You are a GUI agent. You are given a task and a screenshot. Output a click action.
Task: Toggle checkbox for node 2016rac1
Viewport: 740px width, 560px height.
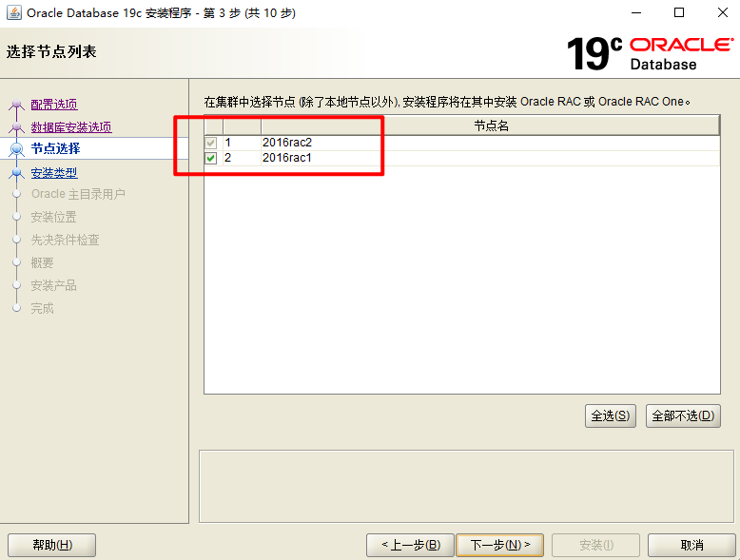point(211,158)
